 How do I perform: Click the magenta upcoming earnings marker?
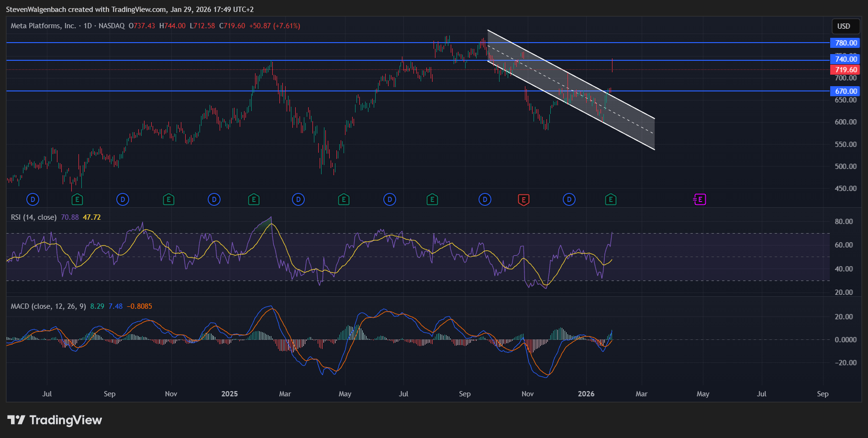[700, 200]
